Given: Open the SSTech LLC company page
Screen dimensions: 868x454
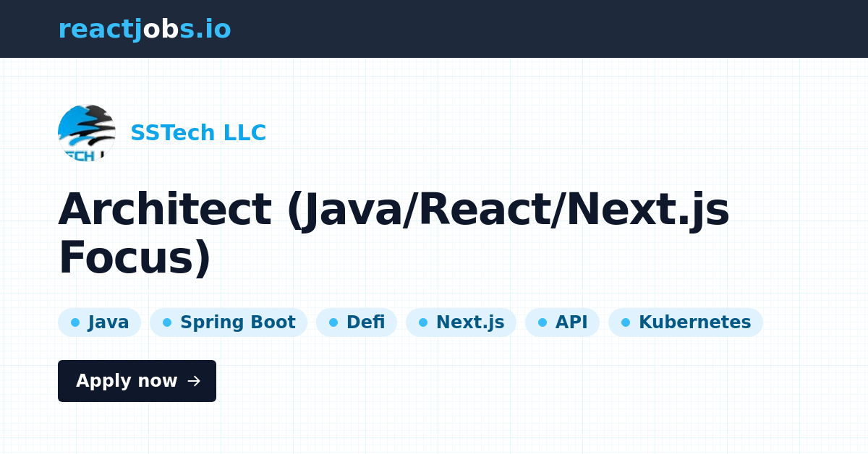Looking at the screenshot, I should [x=198, y=133].
